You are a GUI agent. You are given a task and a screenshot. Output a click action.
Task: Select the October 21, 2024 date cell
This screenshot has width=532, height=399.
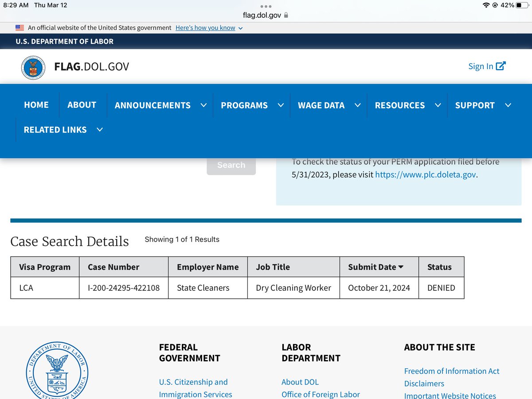(x=379, y=288)
